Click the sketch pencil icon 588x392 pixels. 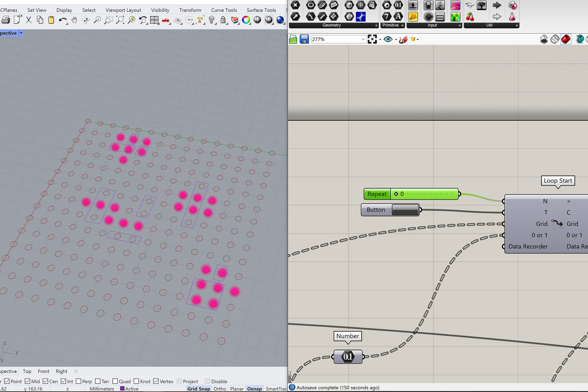tap(403, 39)
